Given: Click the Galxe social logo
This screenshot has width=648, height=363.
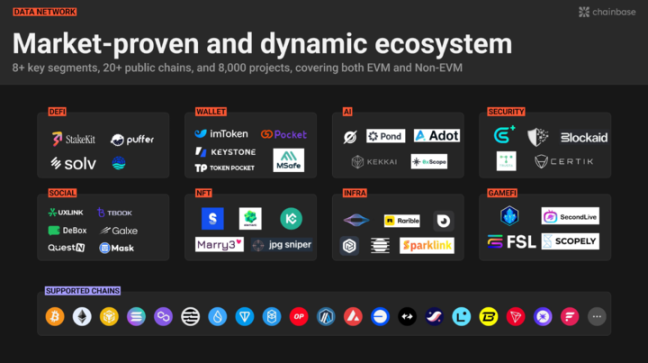Looking at the screenshot, I should click(x=119, y=231).
